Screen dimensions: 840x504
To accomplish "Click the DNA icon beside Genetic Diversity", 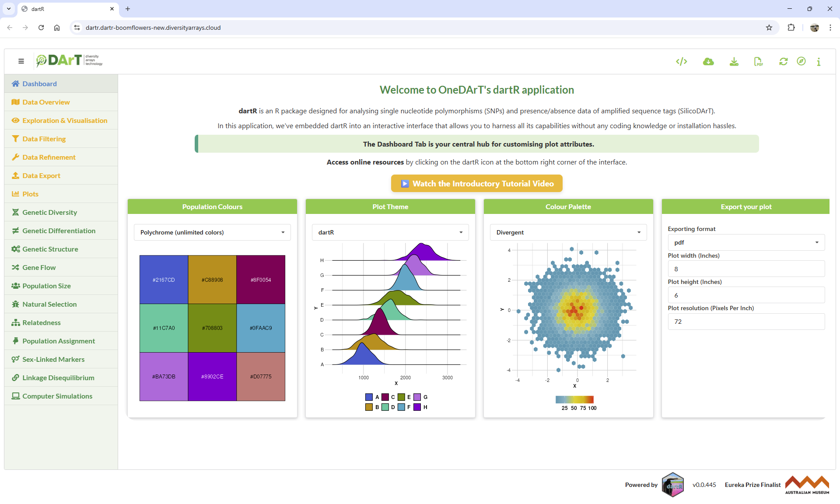I will (15, 212).
